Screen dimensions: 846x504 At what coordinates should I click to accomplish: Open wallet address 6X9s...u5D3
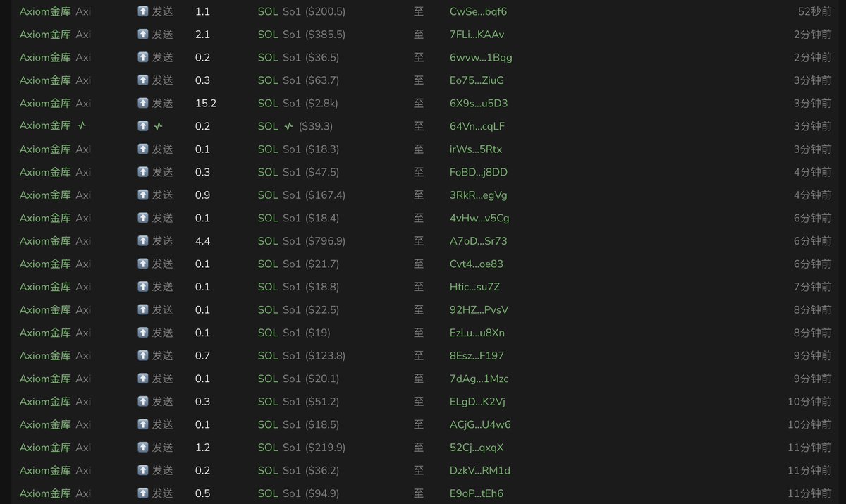[x=479, y=103]
